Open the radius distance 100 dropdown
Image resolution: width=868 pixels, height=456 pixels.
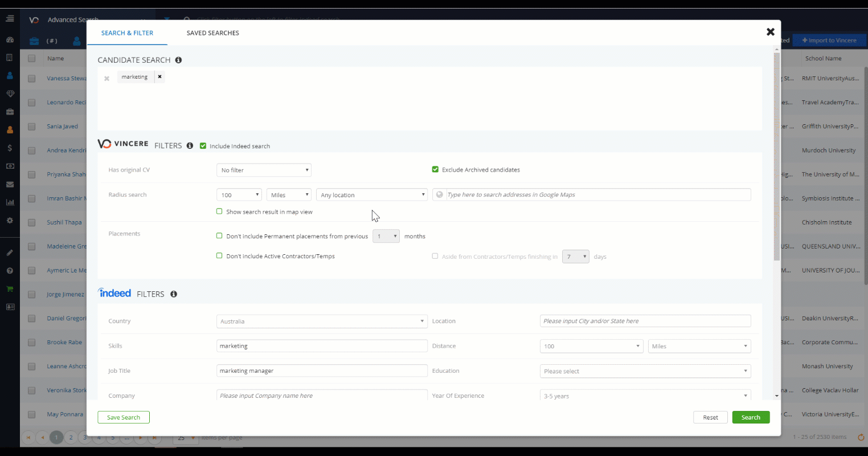point(239,195)
